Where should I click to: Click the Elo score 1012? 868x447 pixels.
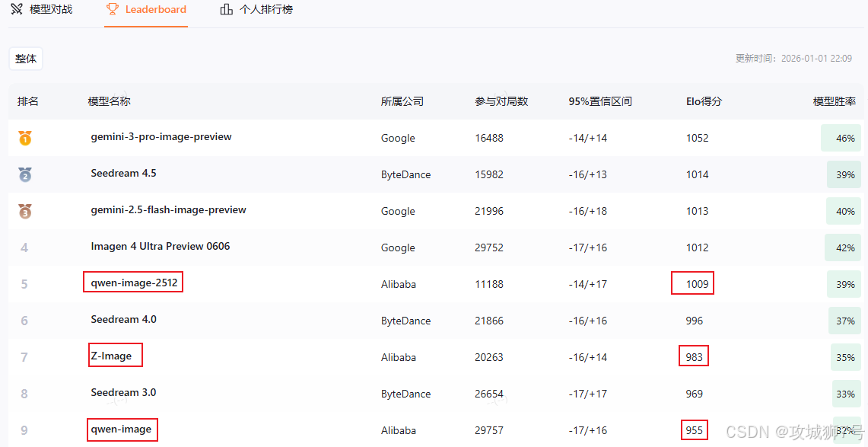tap(697, 247)
